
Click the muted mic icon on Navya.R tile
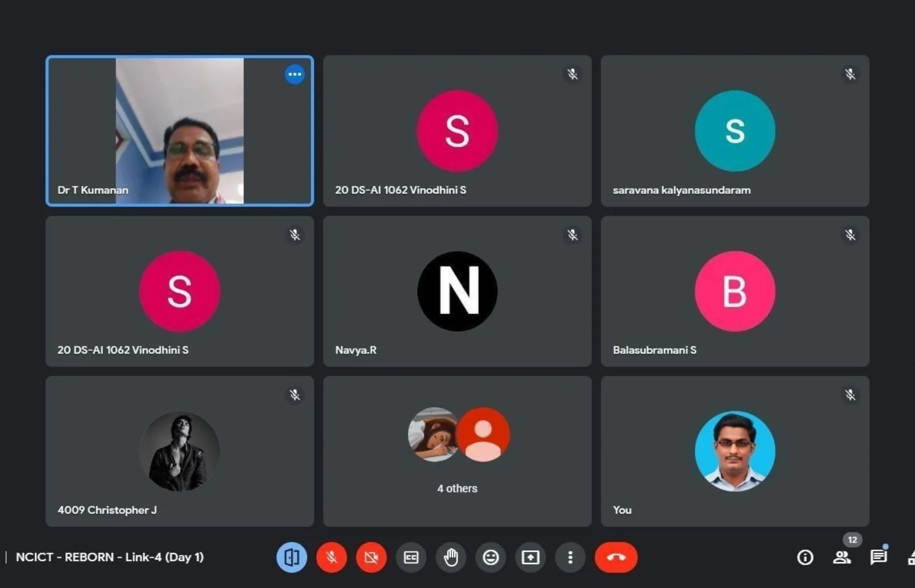point(572,235)
